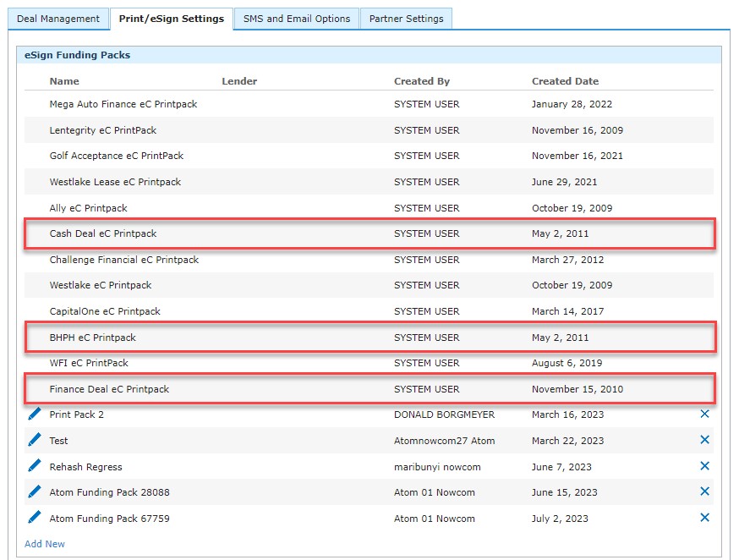The width and height of the screenshot is (739, 560).
Task: Select Westlake Lease eC Printpack
Action: pos(369,182)
